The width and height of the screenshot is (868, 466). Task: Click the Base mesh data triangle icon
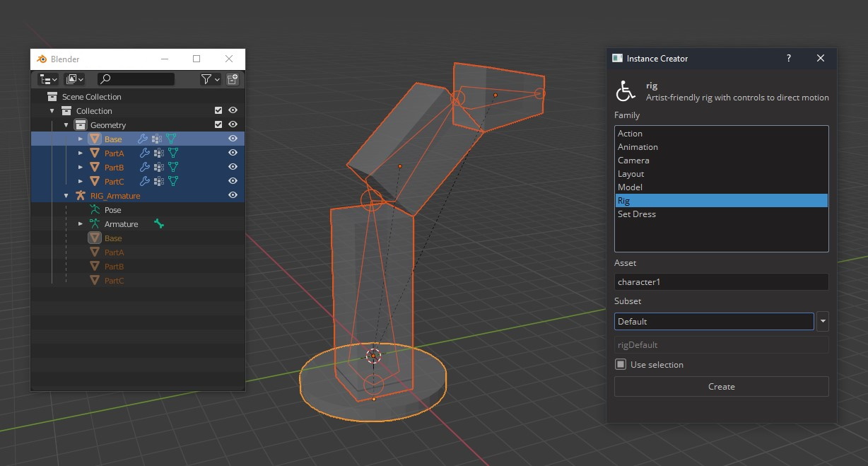point(172,139)
